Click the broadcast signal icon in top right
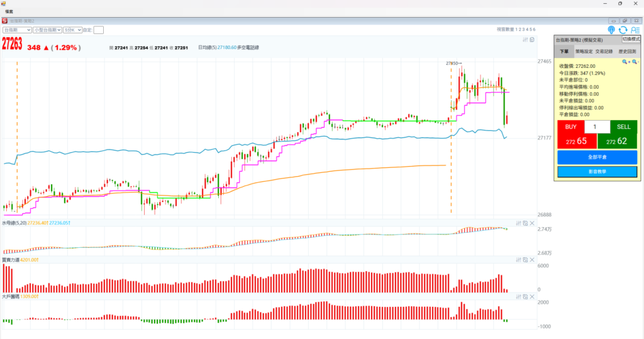The width and height of the screenshot is (644, 339). [x=611, y=30]
